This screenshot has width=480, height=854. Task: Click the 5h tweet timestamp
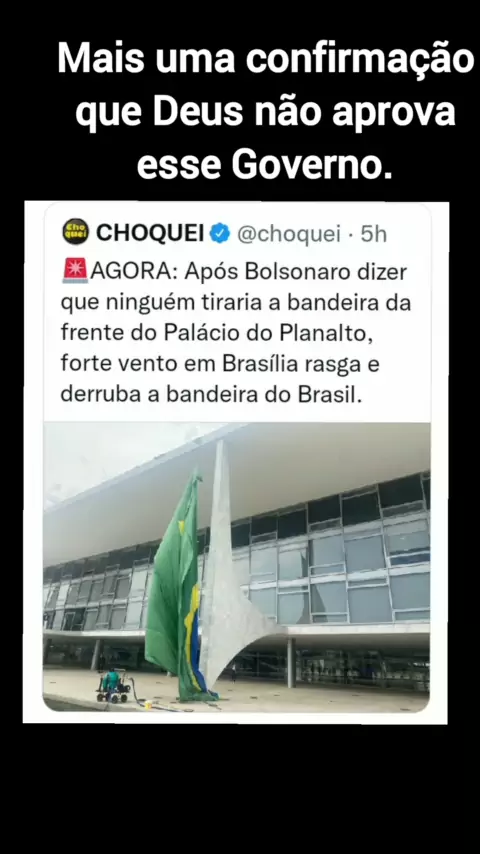coord(373,234)
